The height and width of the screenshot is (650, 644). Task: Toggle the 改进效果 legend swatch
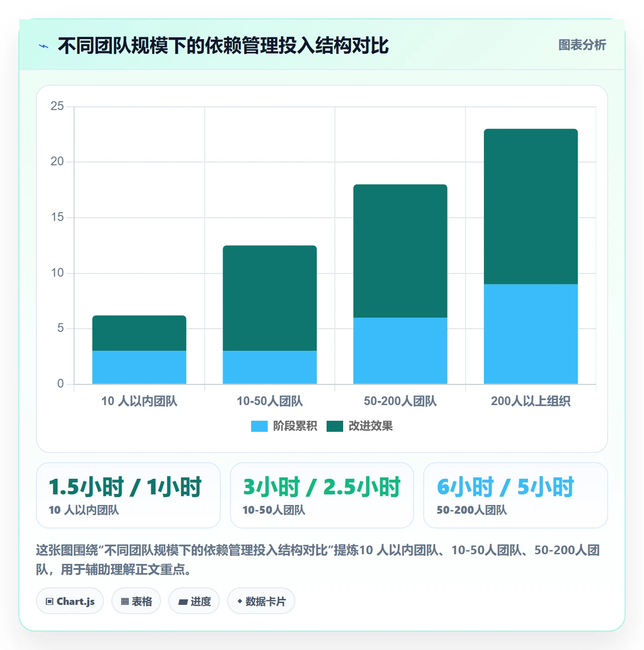point(335,426)
